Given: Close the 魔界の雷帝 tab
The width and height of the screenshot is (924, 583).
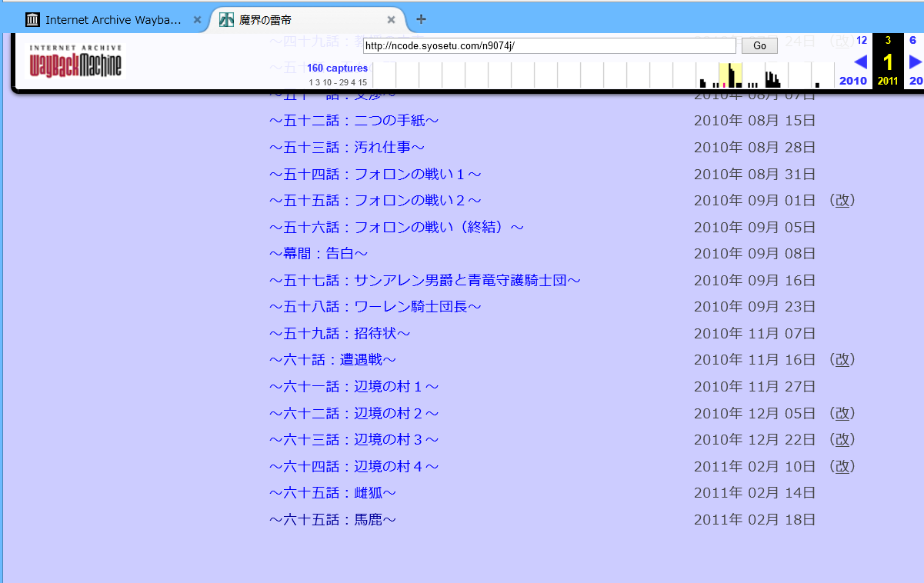Looking at the screenshot, I should pyautogui.click(x=392, y=20).
